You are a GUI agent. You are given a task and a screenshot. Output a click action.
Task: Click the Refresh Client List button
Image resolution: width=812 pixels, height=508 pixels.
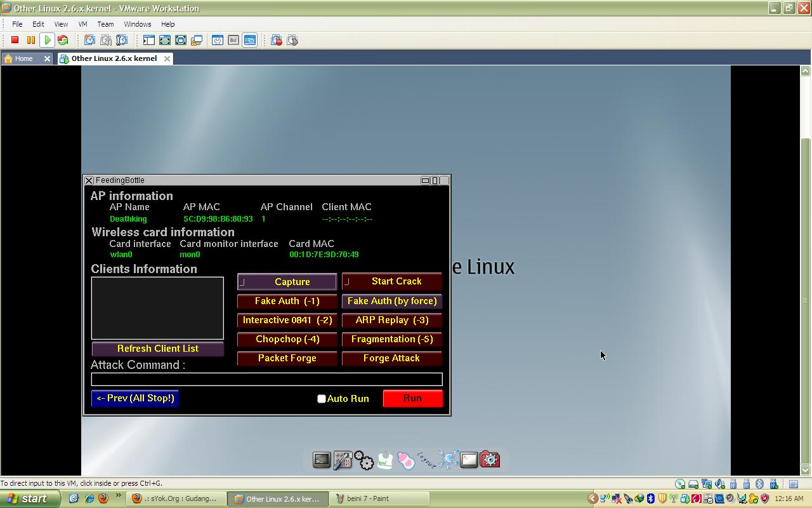pos(157,349)
